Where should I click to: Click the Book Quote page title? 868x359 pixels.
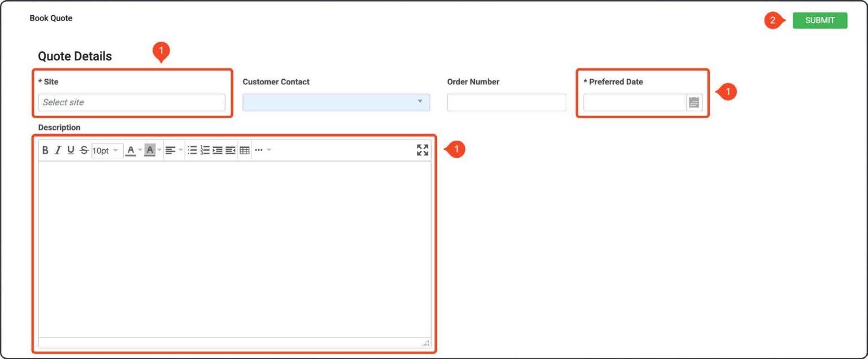51,18
